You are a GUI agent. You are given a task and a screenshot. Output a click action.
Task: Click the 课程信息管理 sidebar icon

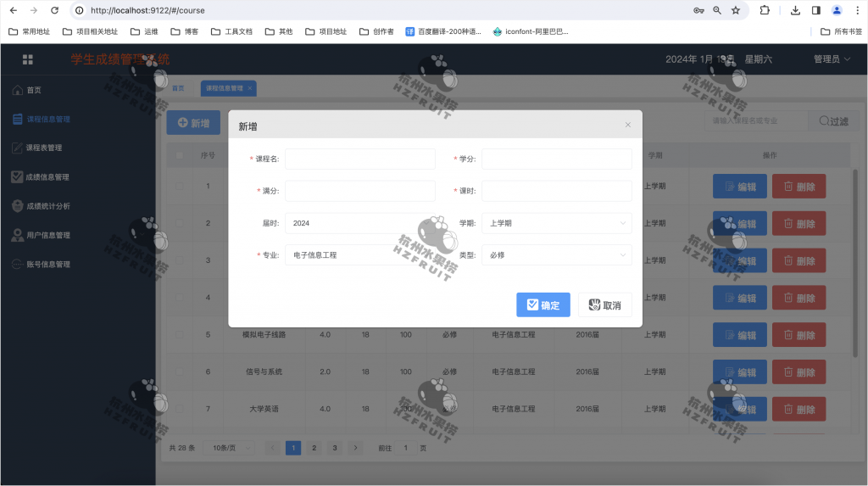(x=17, y=119)
